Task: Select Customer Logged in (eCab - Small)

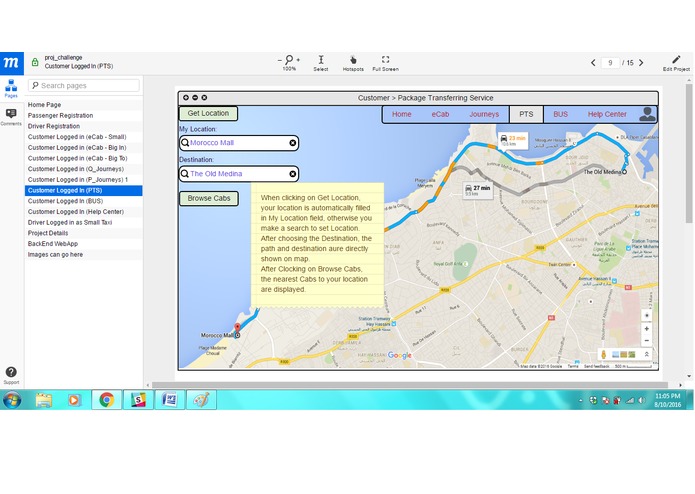Action: pos(83,137)
